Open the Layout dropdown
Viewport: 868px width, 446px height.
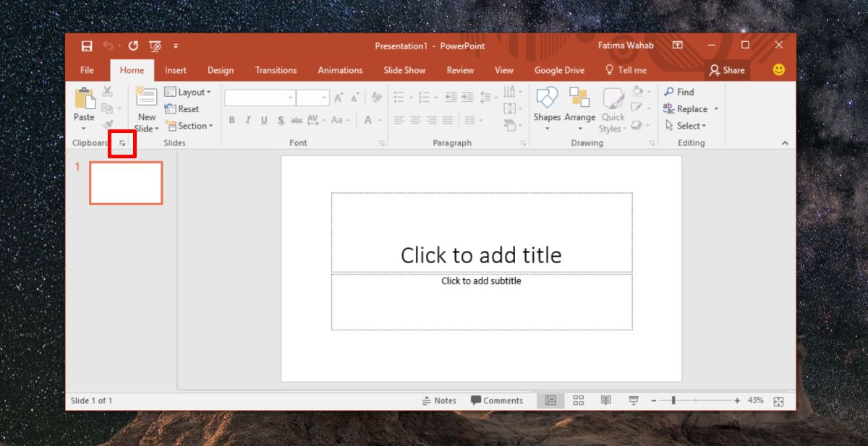(188, 92)
